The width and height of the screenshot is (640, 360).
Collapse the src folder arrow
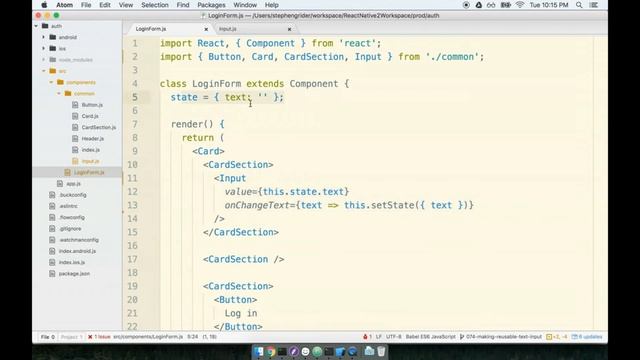point(44,71)
